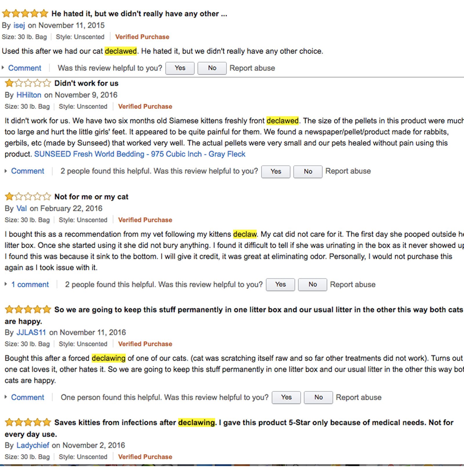Report abuse on Val's review
This screenshot has height=476, width=464.
[353, 284]
